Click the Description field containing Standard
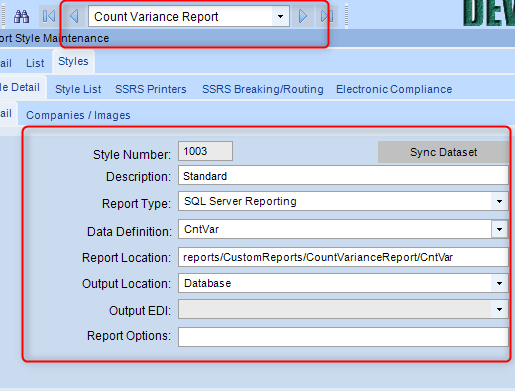The width and height of the screenshot is (515, 391). pos(343,176)
